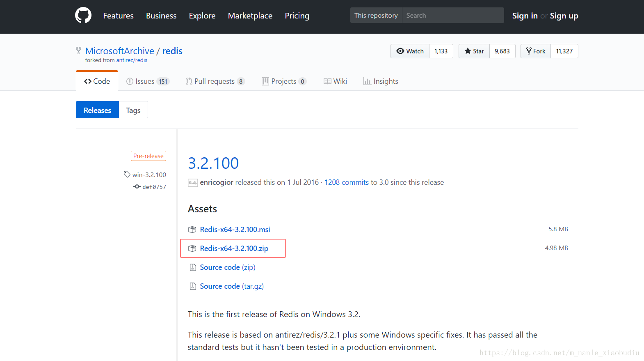The width and height of the screenshot is (644, 361).
Task: Switch to the Pull requests tab
Action: [x=215, y=81]
